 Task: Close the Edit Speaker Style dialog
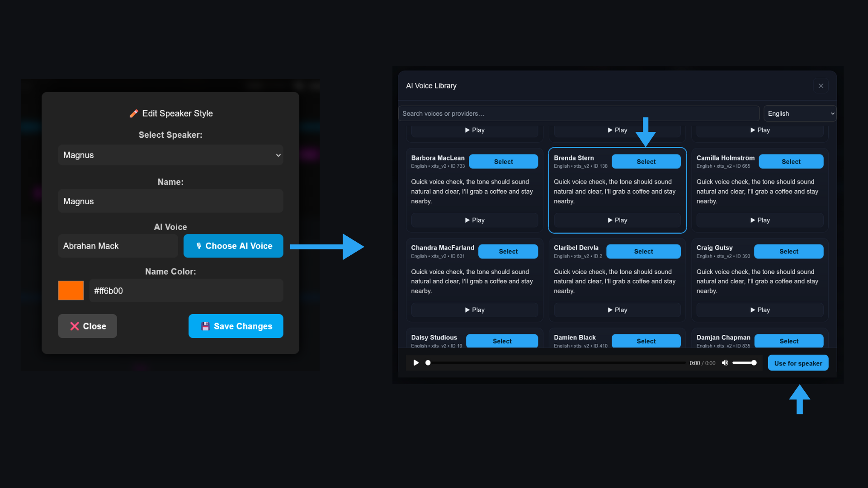(87, 326)
